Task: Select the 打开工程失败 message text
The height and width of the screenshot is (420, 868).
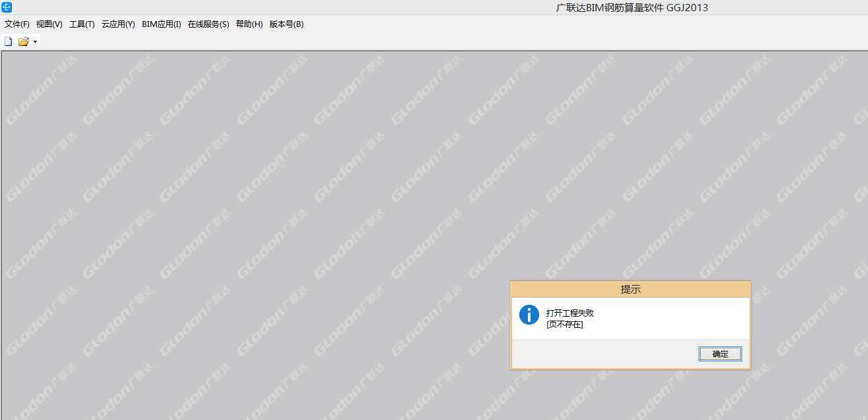Action: click(570, 313)
